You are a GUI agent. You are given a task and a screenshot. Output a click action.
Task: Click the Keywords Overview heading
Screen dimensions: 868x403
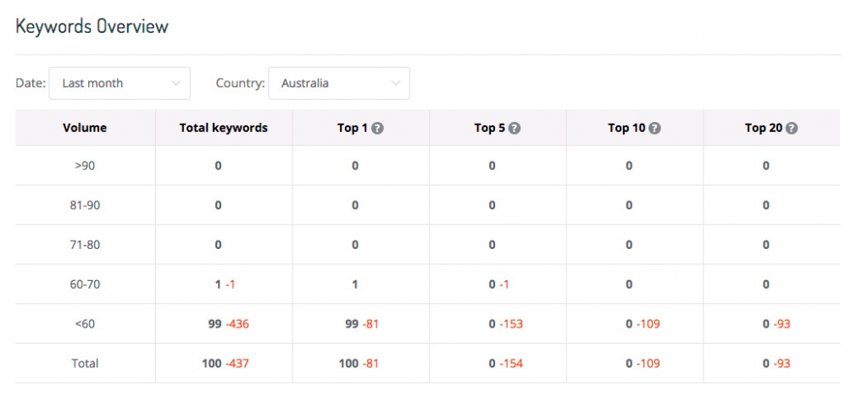92,26
